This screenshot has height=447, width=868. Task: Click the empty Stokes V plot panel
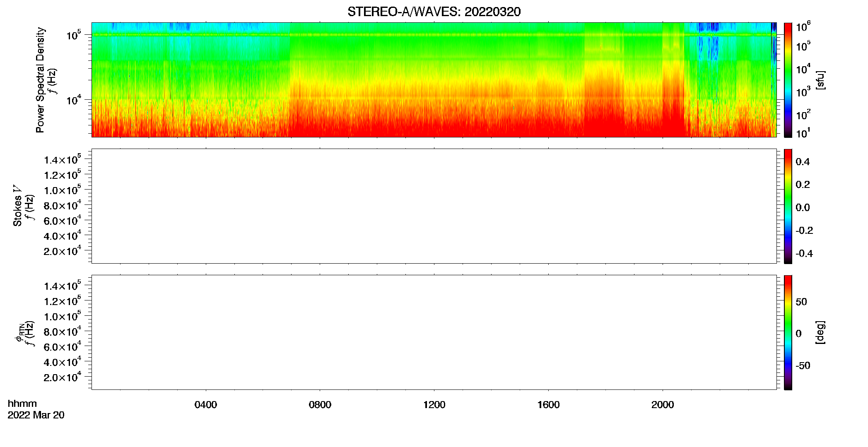[434, 206]
